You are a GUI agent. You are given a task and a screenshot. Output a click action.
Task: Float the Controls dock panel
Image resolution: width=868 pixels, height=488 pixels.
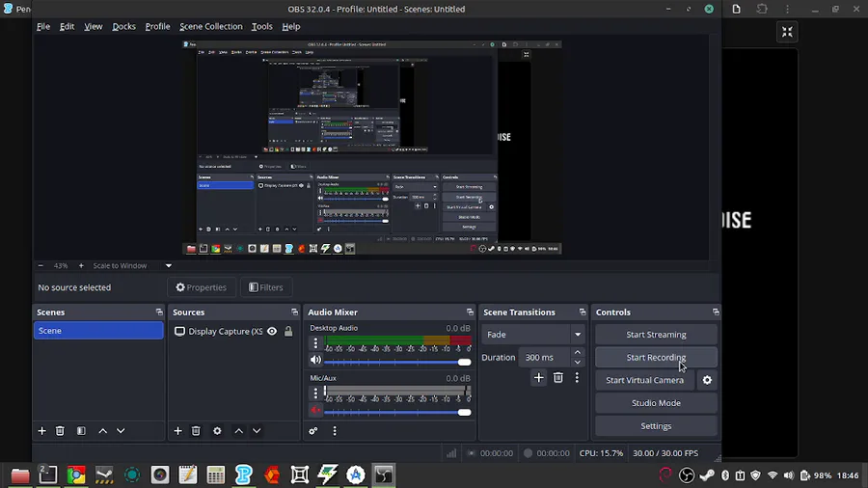[716, 312]
